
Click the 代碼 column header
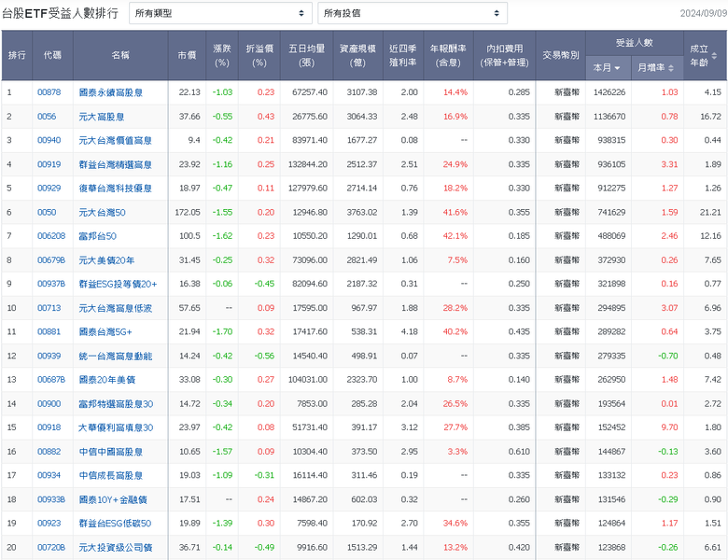click(x=52, y=55)
